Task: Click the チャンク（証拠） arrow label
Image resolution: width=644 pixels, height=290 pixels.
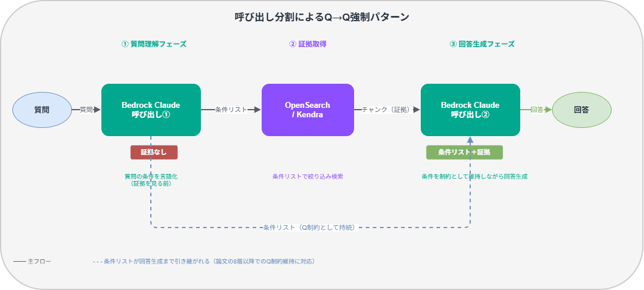Action: [387, 110]
